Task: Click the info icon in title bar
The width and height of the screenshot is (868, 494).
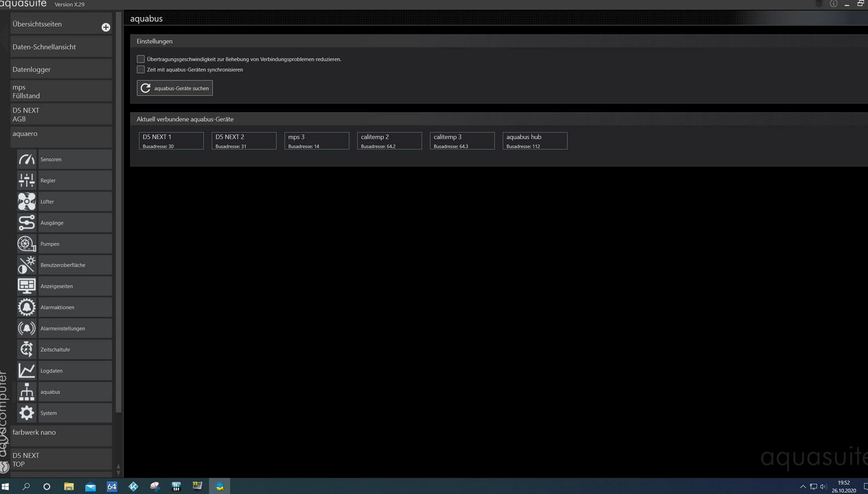Action: 833,4
